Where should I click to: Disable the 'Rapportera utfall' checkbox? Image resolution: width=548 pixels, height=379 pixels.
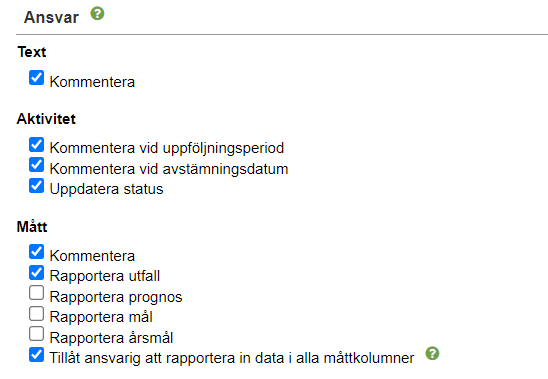[x=37, y=273]
